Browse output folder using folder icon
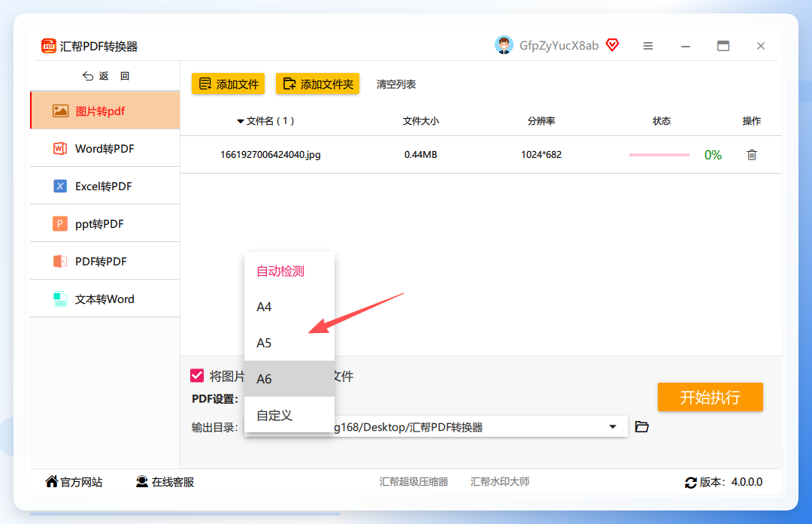 [x=641, y=427]
